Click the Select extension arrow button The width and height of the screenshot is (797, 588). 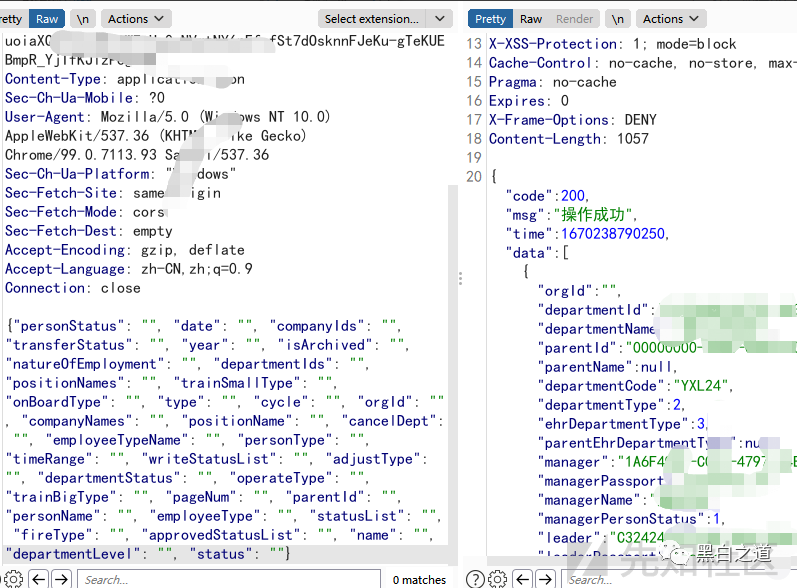point(440,19)
